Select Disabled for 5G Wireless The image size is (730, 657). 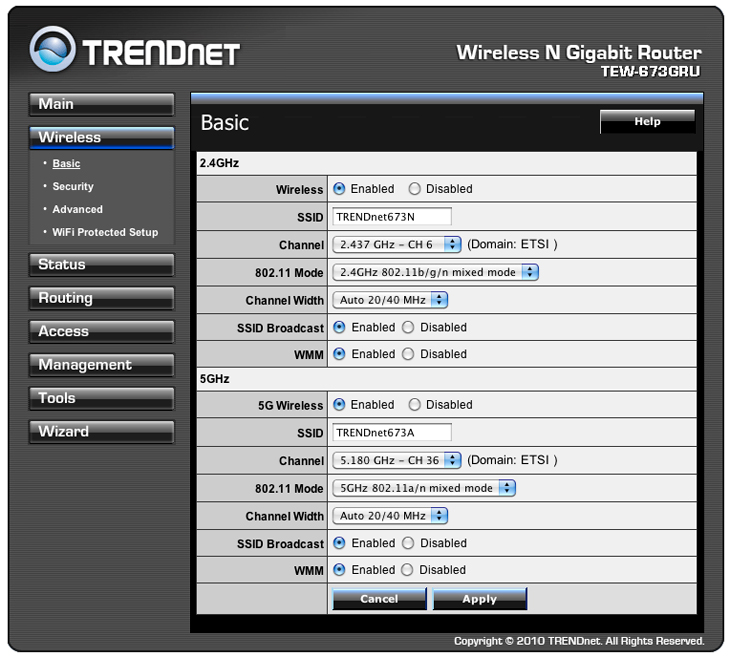point(414,405)
